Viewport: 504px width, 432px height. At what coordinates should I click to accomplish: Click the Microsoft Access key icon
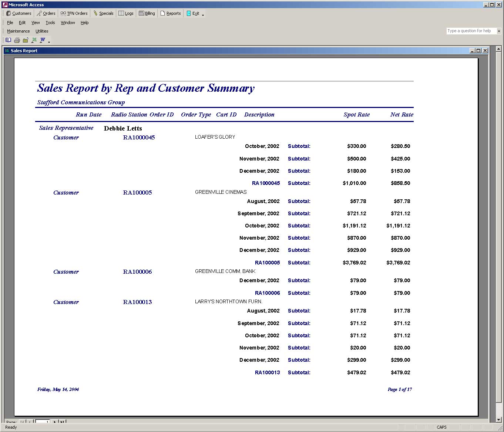[5, 5]
